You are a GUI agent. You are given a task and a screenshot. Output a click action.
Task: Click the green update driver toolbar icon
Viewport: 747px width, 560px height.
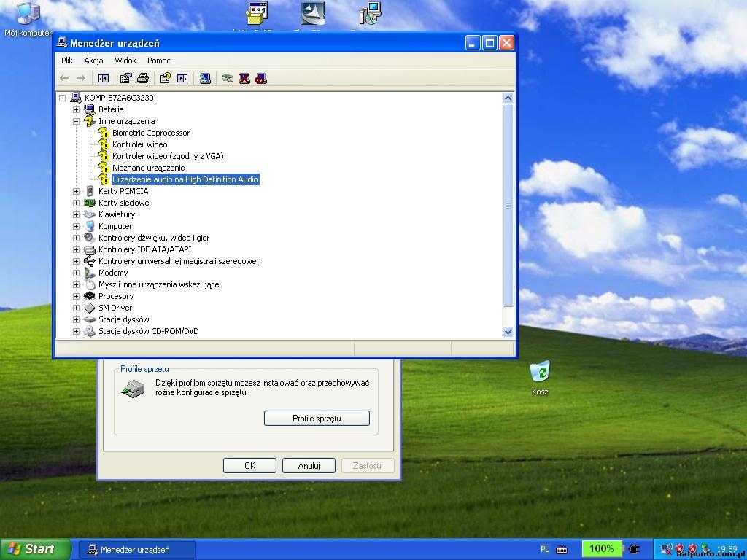(228, 78)
